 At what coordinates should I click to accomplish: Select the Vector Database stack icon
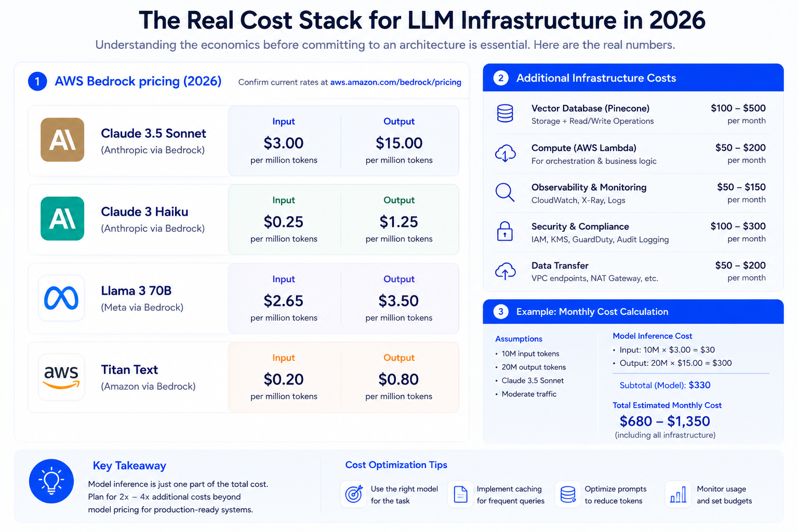[x=505, y=113]
